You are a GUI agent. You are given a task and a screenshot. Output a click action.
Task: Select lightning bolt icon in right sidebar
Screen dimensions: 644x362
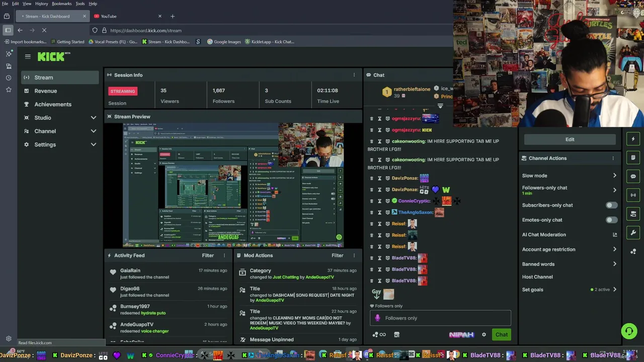pos(633,139)
